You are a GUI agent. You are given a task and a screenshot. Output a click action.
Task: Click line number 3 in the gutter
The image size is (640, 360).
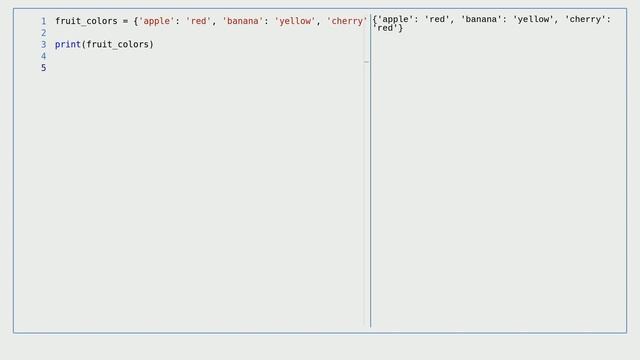click(44, 44)
